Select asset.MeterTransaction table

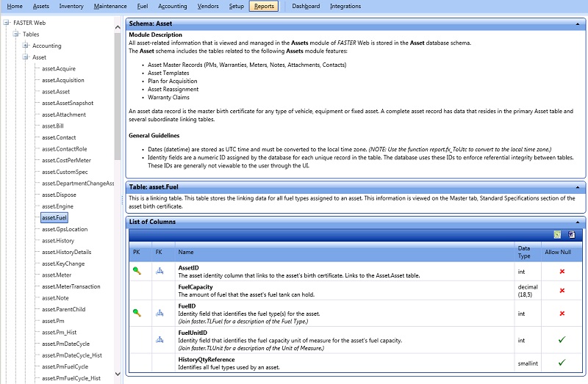71,286
